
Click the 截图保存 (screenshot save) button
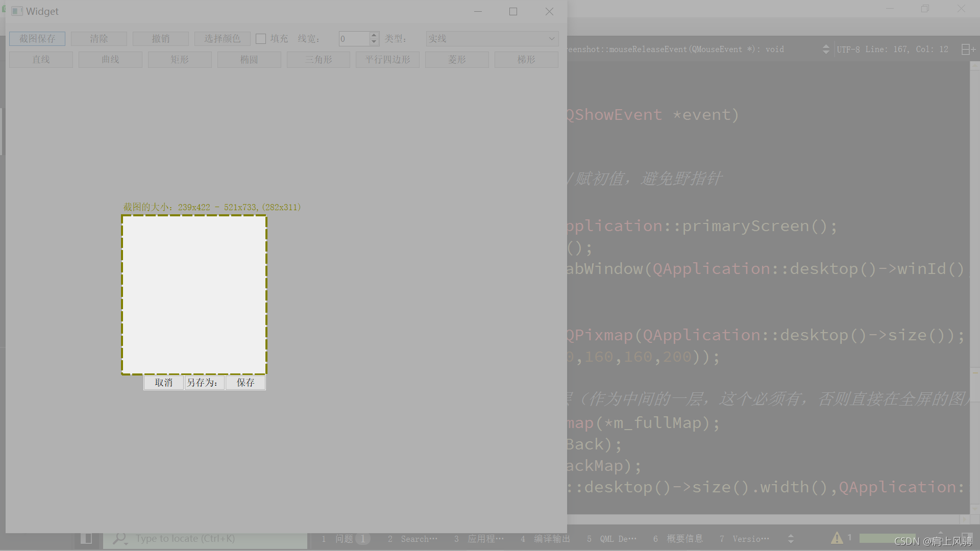point(38,38)
